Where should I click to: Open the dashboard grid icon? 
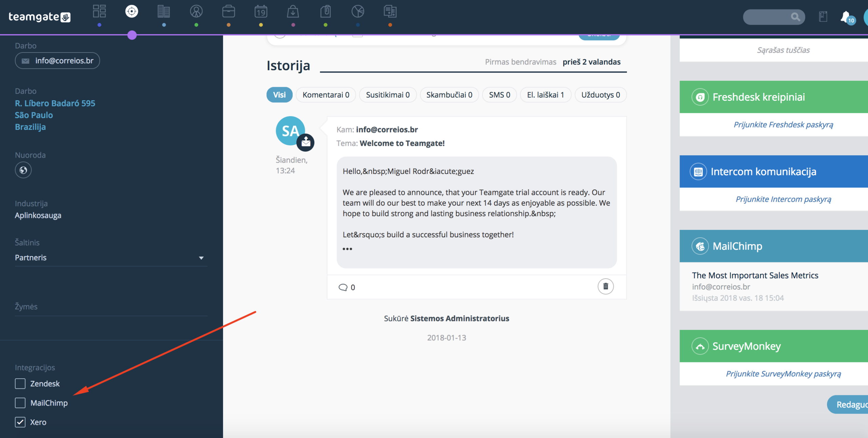[99, 12]
